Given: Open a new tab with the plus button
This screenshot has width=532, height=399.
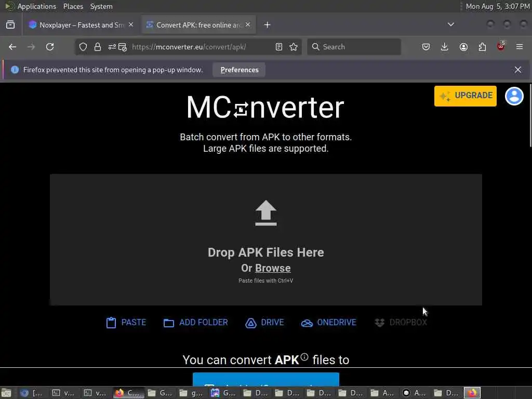Looking at the screenshot, I should point(268,25).
